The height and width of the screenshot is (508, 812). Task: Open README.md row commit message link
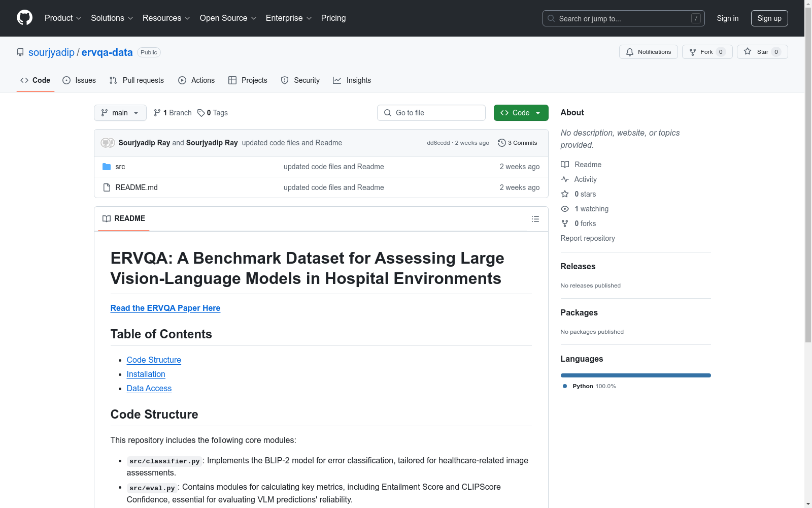pyautogui.click(x=334, y=187)
